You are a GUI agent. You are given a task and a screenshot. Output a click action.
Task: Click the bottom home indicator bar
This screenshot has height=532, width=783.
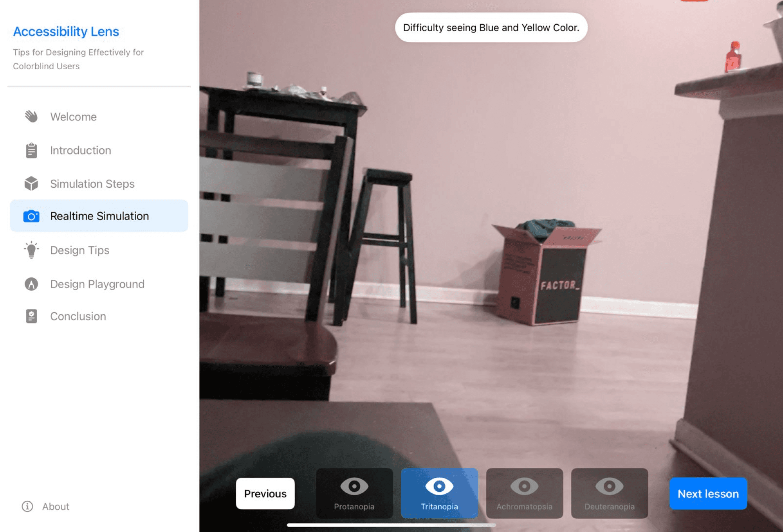pyautogui.click(x=391, y=525)
